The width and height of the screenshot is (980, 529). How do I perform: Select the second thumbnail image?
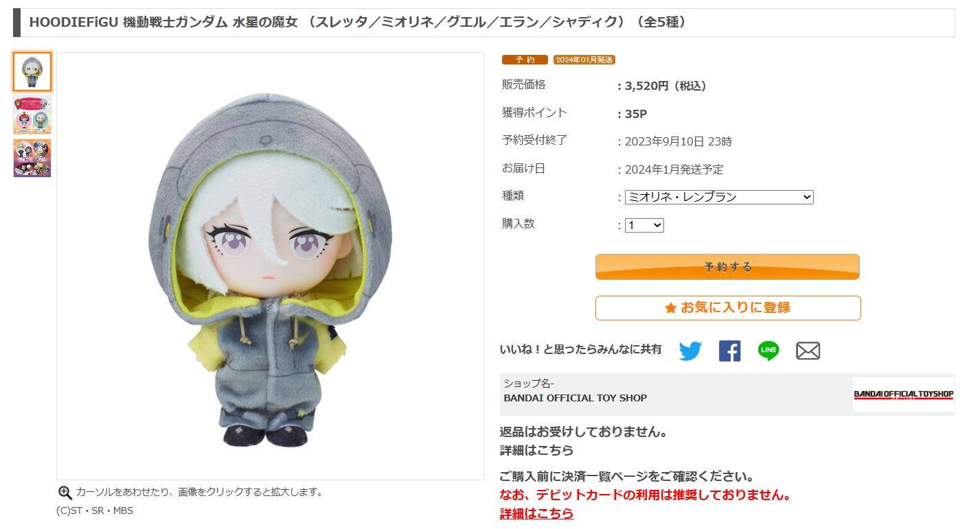point(32,115)
